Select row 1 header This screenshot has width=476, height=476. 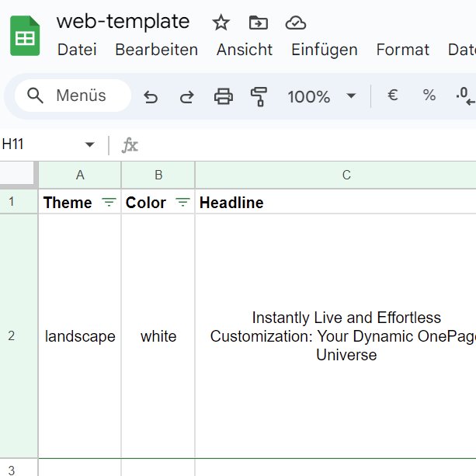pyautogui.click(x=19, y=202)
